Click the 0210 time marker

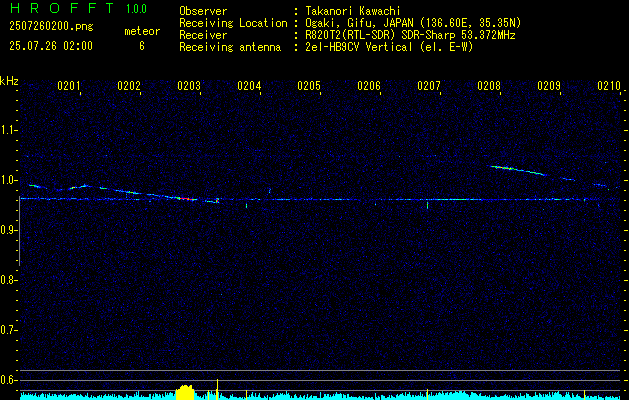[609, 86]
